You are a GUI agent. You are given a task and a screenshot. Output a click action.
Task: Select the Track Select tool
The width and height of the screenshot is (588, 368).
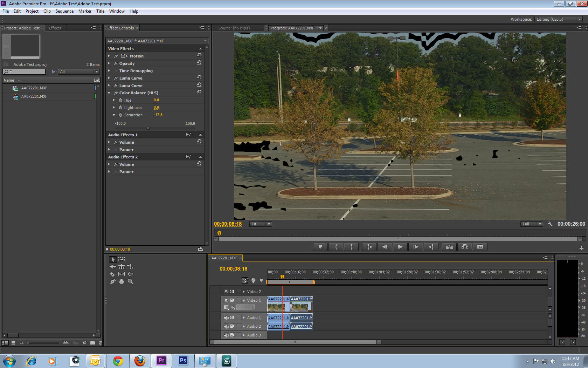click(x=122, y=259)
